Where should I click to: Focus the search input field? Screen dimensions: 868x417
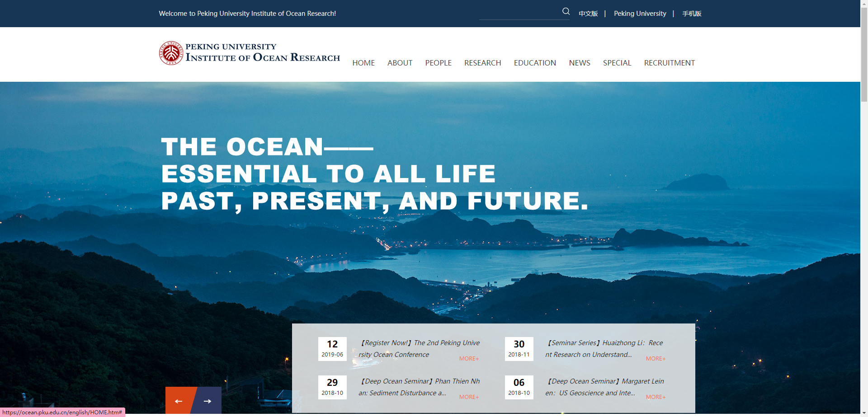click(520, 13)
